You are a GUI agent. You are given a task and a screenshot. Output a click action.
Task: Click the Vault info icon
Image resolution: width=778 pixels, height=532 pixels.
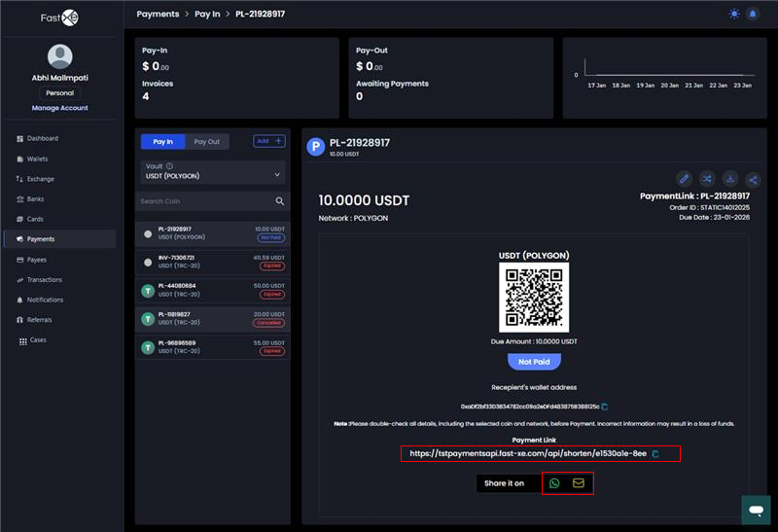[x=169, y=166]
